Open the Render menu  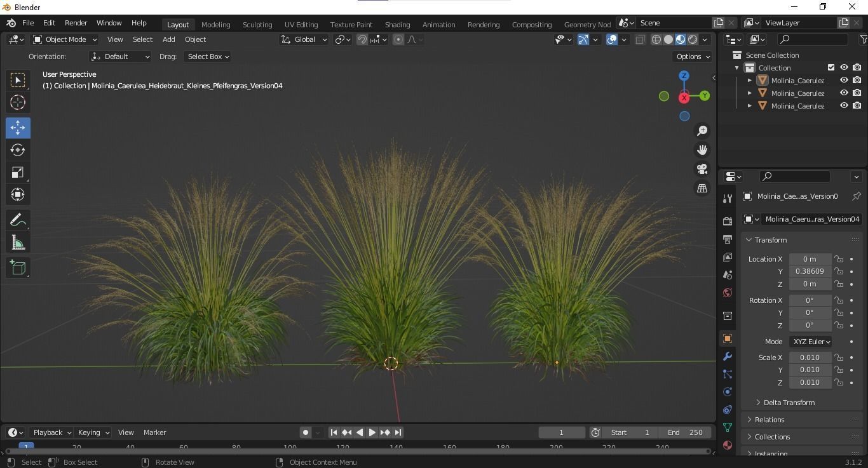[76, 23]
